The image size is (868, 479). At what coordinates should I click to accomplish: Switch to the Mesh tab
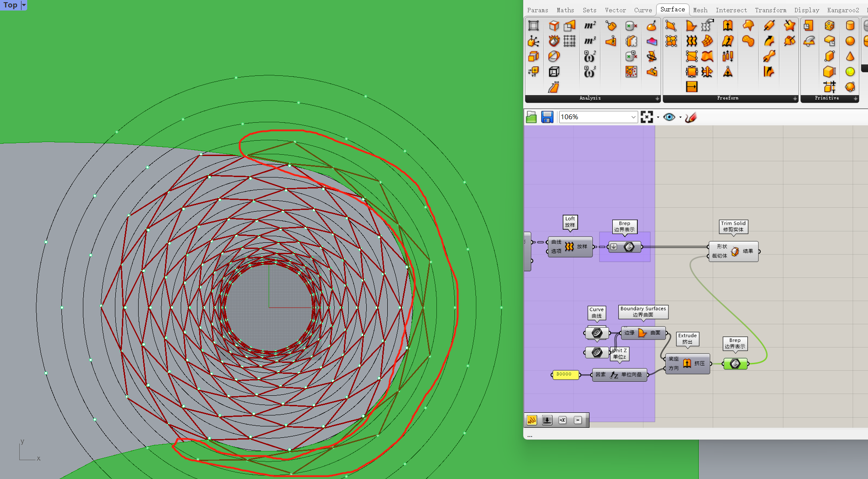pos(700,10)
